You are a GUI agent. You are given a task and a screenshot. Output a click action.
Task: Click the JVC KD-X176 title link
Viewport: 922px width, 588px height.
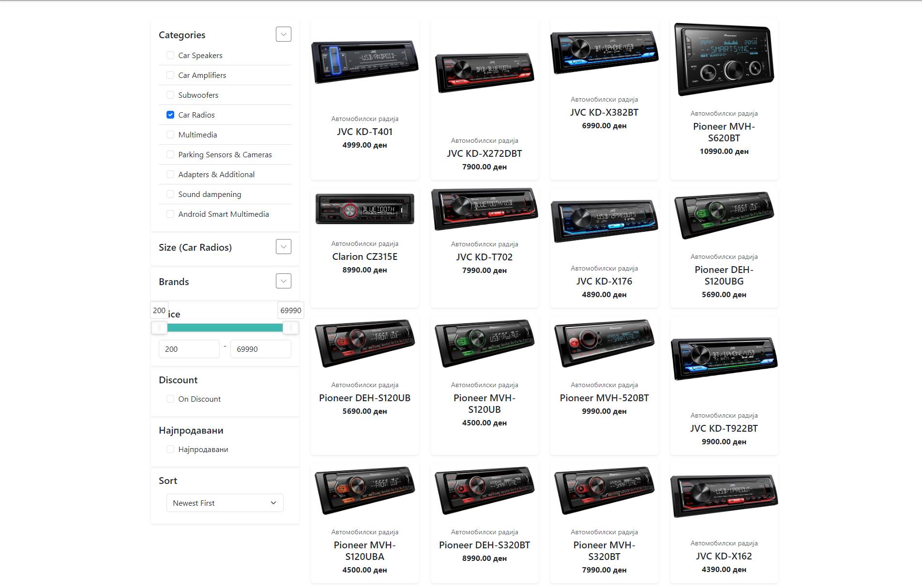[x=605, y=281]
